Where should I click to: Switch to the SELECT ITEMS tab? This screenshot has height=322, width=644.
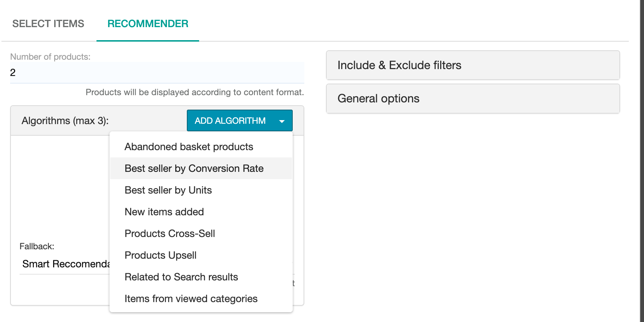click(x=48, y=23)
